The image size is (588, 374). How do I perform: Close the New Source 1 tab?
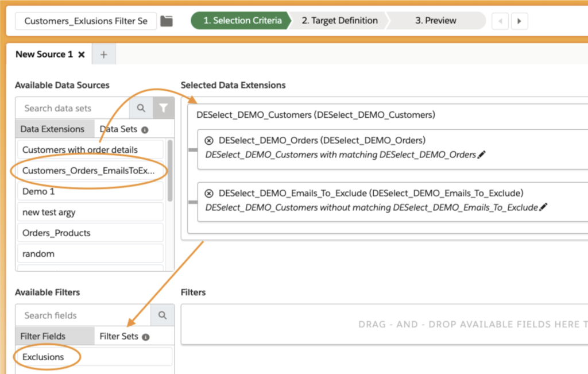[x=82, y=55]
